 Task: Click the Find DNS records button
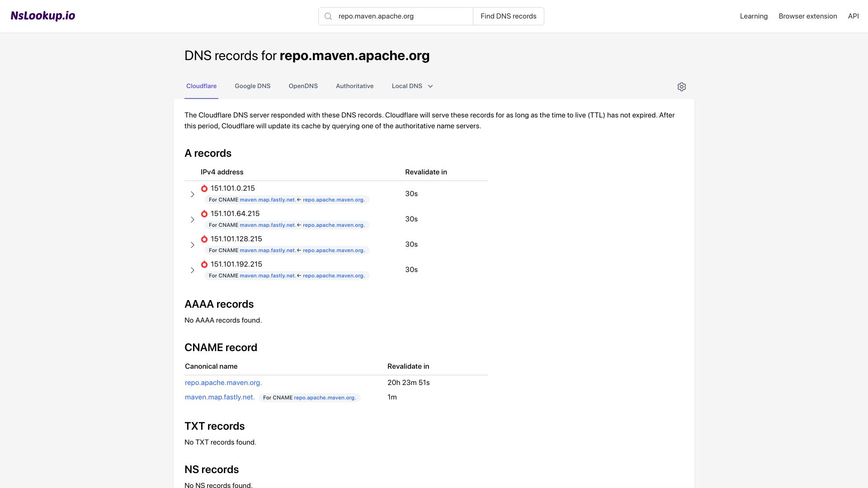pyautogui.click(x=508, y=16)
